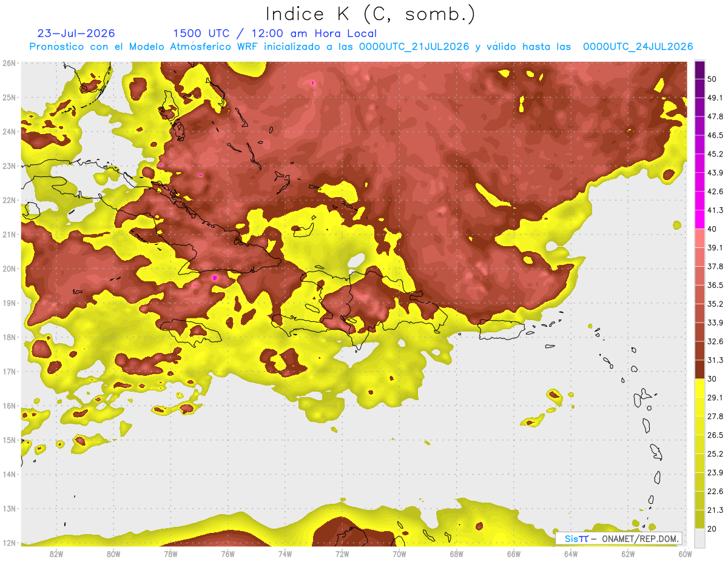This screenshot has width=728, height=562.
Task: Click latitude label "21N"
Action: (x=9, y=234)
